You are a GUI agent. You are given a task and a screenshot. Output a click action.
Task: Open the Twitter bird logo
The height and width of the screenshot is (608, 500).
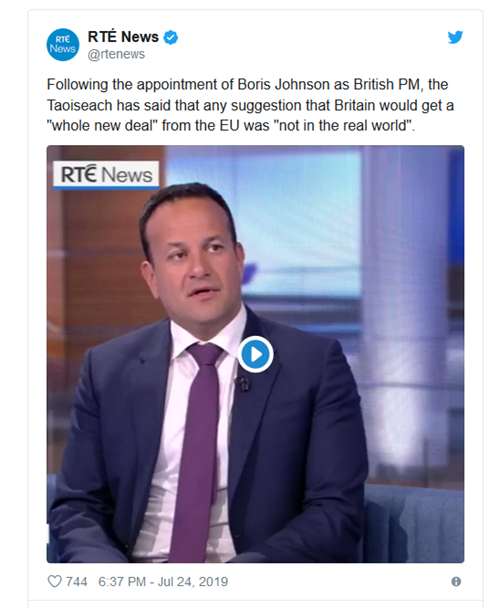click(x=455, y=37)
